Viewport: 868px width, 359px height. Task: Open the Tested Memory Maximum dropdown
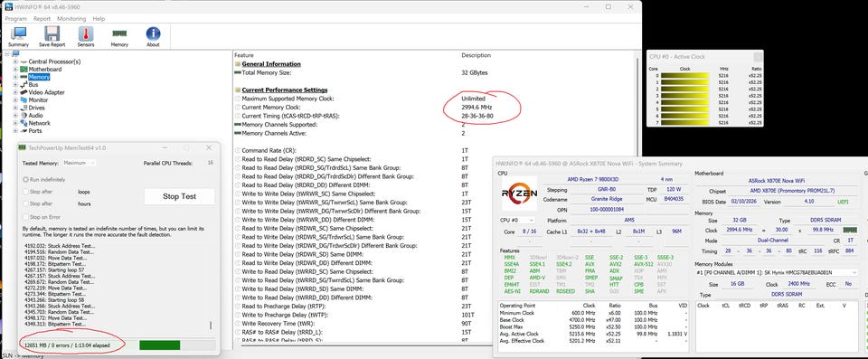[x=80, y=163]
